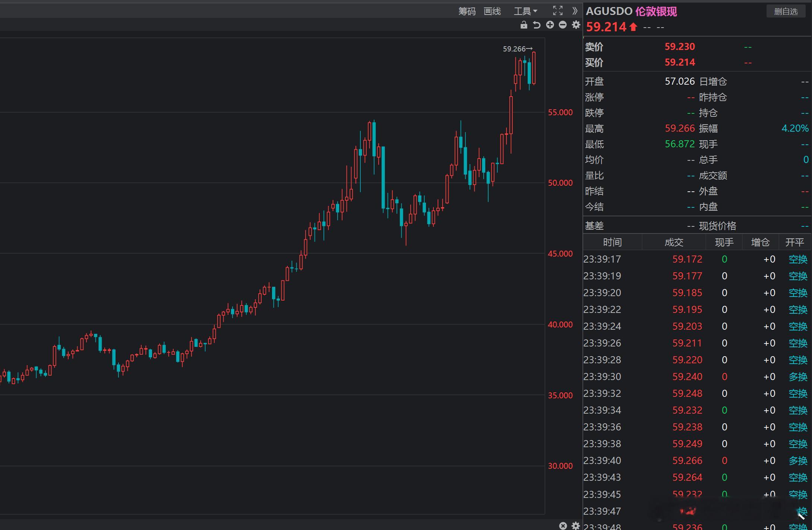The image size is (812, 530).
Task: Open bottom indicator settings gear
Action: coord(576,526)
